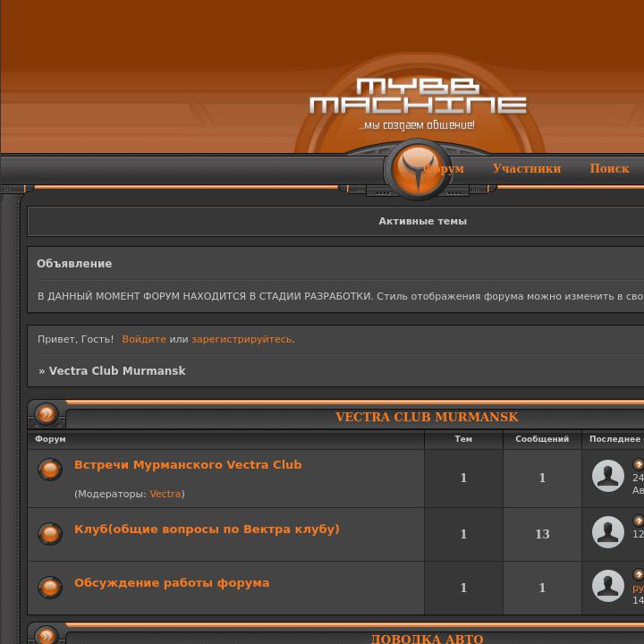Collapse the Доводка авто category icon
This screenshot has height=644, width=644.
(47, 635)
